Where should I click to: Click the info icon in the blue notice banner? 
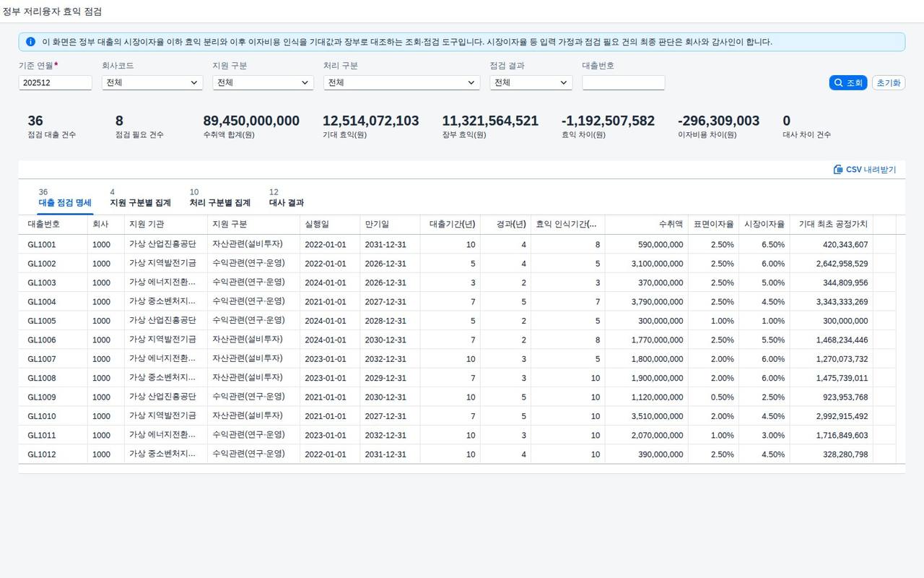coord(30,42)
